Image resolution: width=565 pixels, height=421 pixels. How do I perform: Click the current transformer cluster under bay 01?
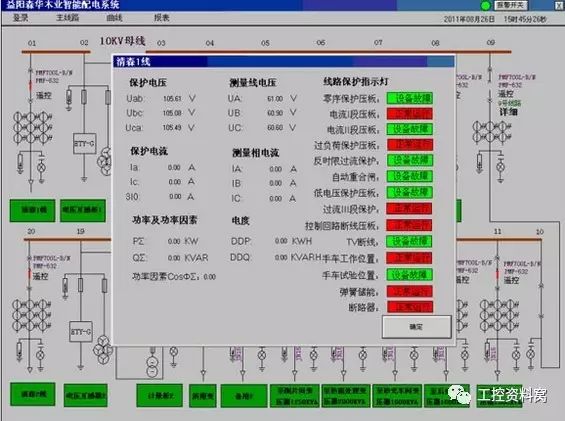[x=32, y=127]
